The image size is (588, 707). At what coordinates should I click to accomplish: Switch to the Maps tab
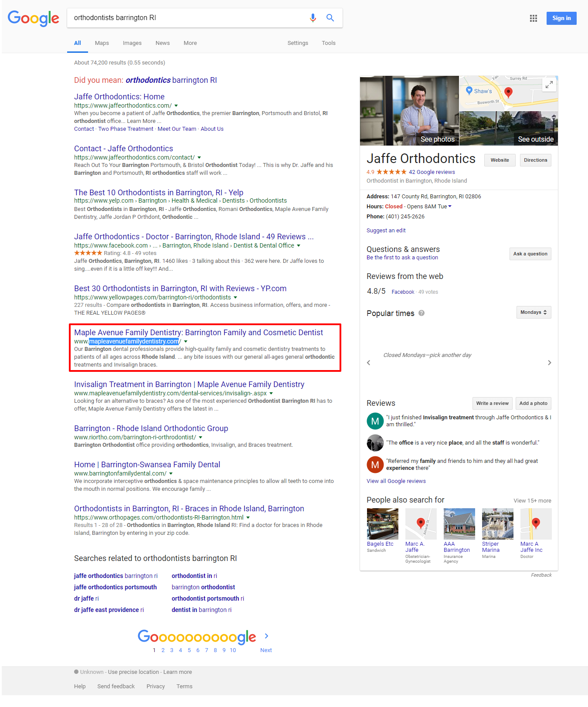pyautogui.click(x=102, y=43)
